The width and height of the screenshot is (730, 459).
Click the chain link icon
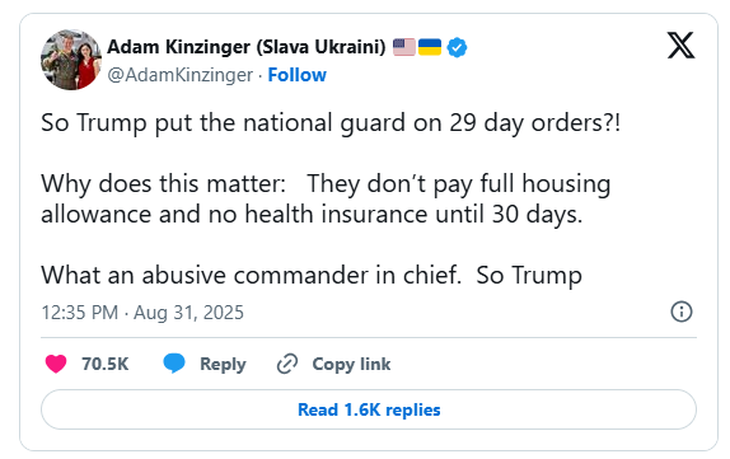[288, 364]
